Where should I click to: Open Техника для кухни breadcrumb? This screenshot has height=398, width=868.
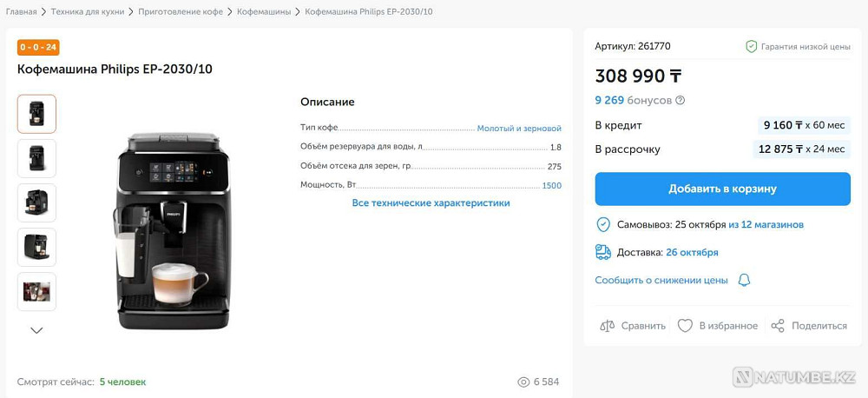pos(88,11)
